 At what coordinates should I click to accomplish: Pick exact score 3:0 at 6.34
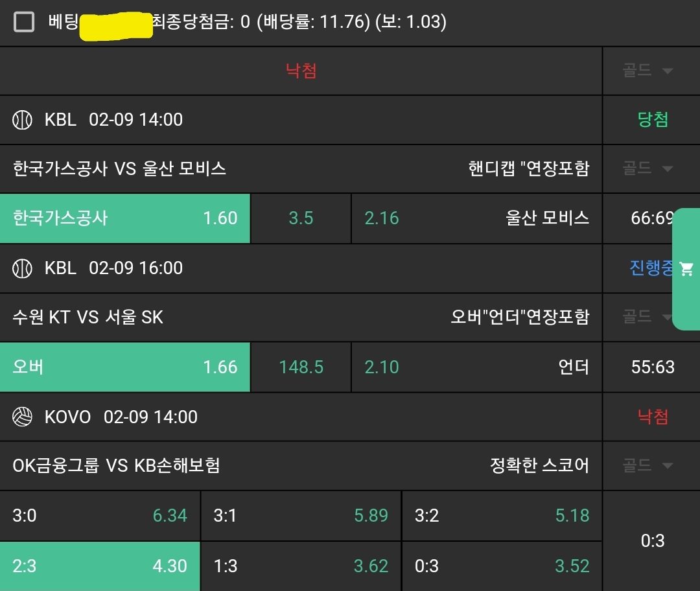pos(100,516)
